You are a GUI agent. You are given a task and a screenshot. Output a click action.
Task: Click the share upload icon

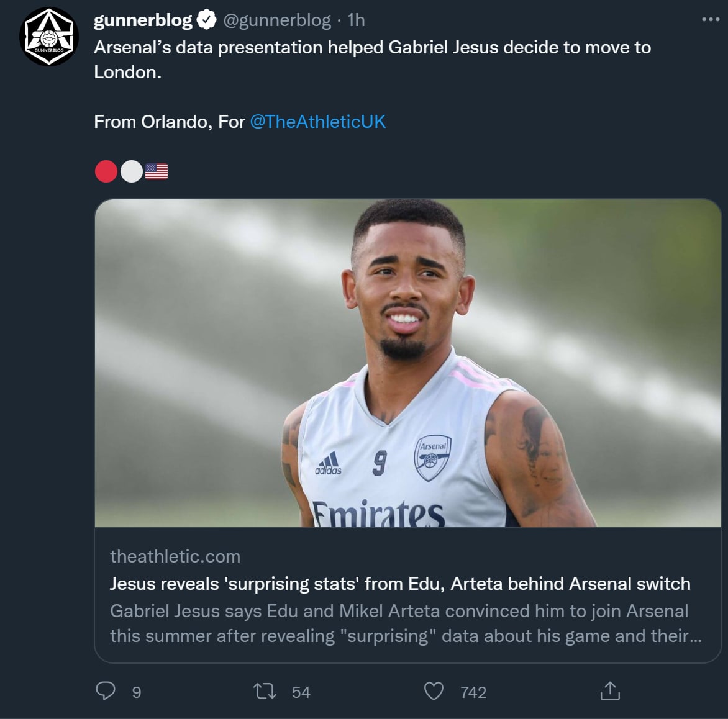click(x=610, y=690)
